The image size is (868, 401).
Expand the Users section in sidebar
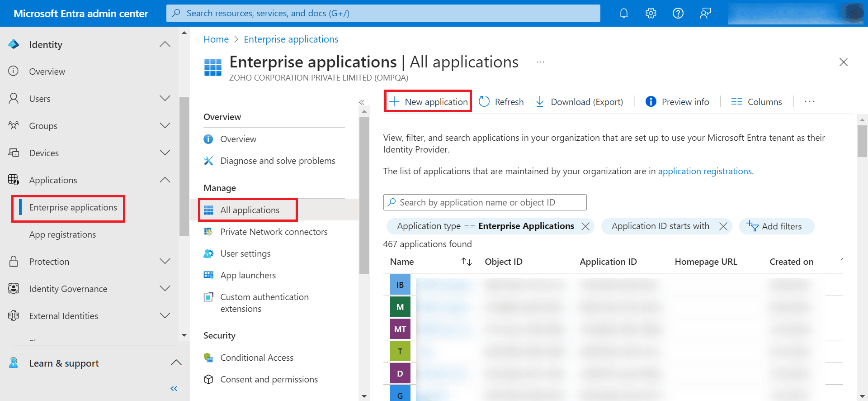(x=165, y=99)
